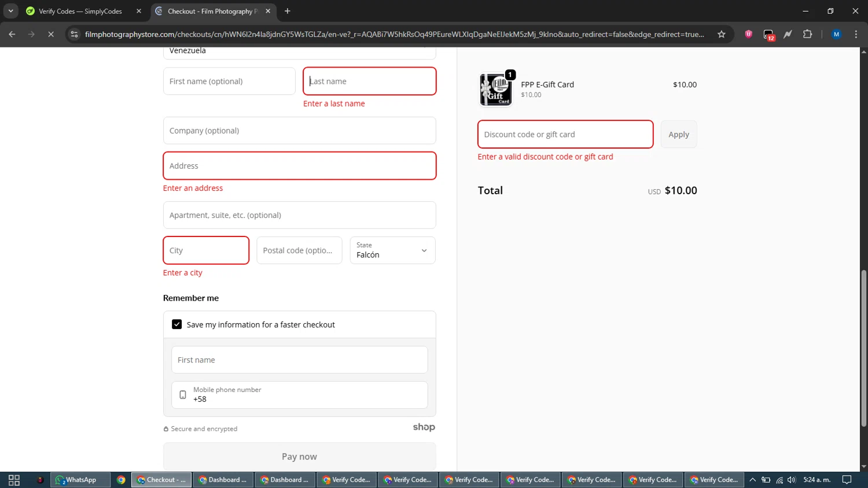Open the notification center icon

pos(847,480)
